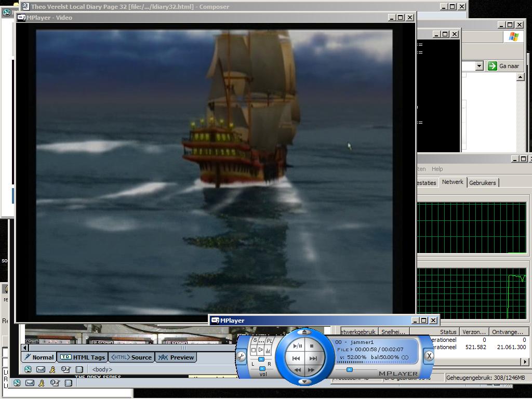
Task: Click the eject button atop MPlayer's dial
Action: tap(304, 332)
